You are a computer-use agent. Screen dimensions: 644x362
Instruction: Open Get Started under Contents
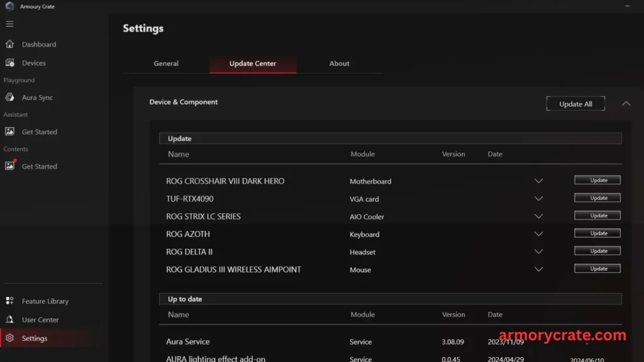point(39,166)
